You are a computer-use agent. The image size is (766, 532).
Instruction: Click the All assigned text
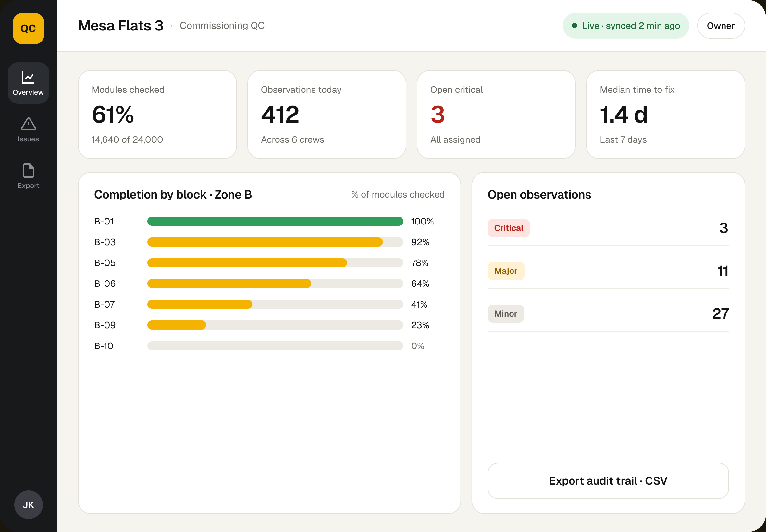(x=455, y=140)
